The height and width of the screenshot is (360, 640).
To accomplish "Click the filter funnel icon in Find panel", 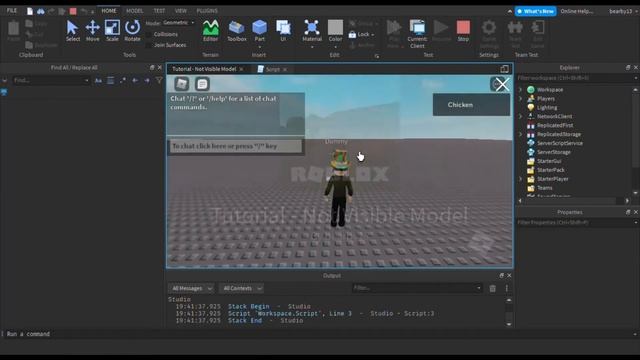I will click(x=159, y=81).
